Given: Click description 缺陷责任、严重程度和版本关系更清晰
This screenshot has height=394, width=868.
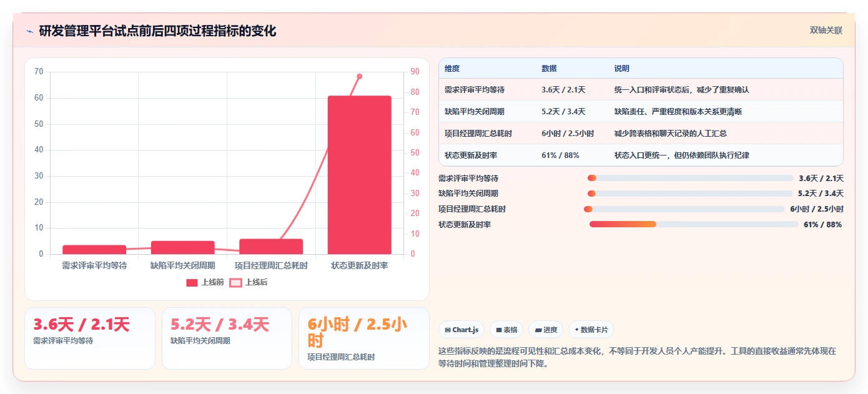Looking at the screenshot, I should pyautogui.click(x=678, y=112).
